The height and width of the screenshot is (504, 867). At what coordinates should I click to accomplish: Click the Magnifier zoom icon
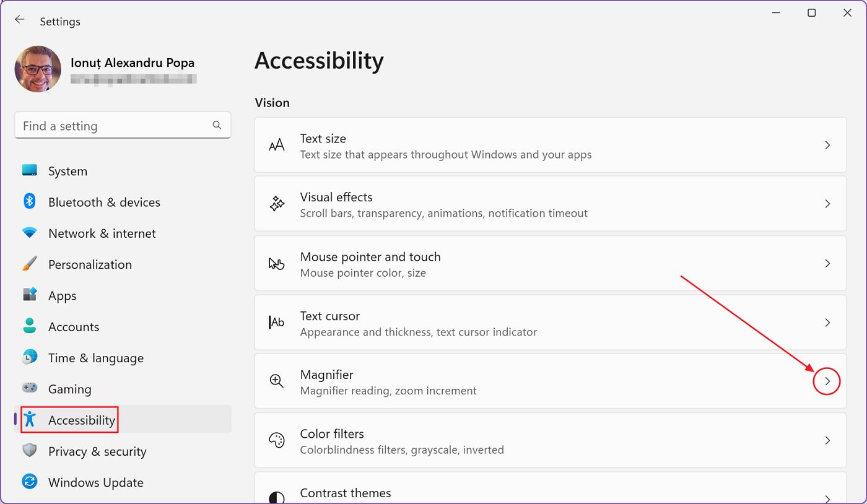tap(277, 381)
